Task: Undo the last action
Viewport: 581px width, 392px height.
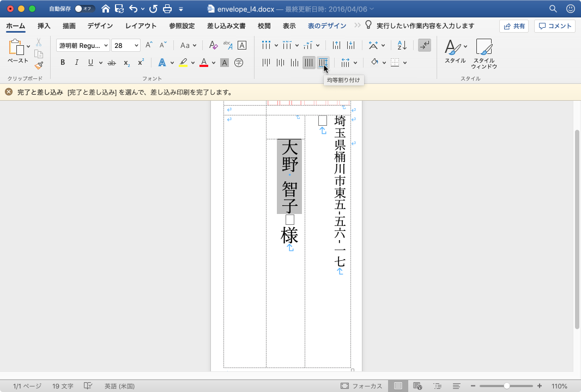Action: pos(134,9)
